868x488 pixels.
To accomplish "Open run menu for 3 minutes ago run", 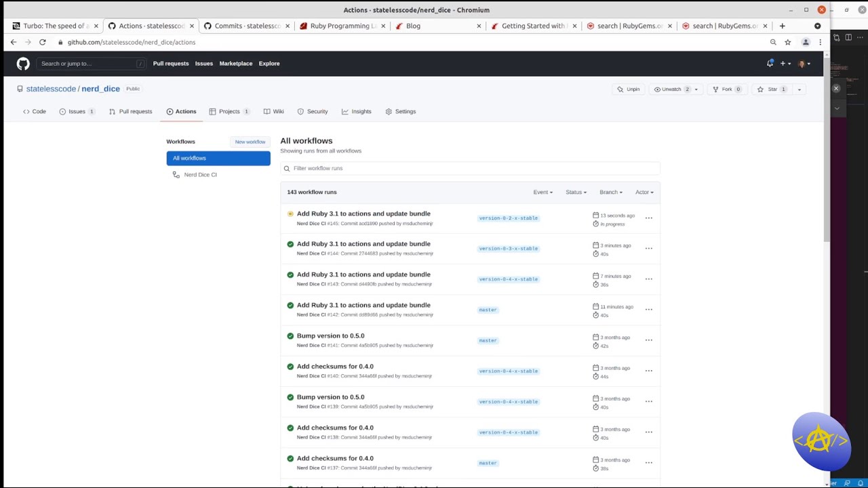I will tap(648, 249).
